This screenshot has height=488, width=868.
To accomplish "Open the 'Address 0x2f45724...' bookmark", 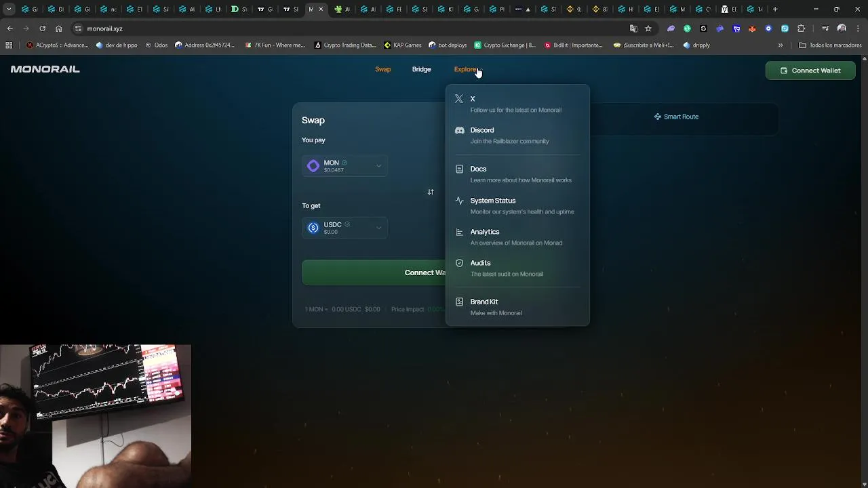I will point(204,45).
